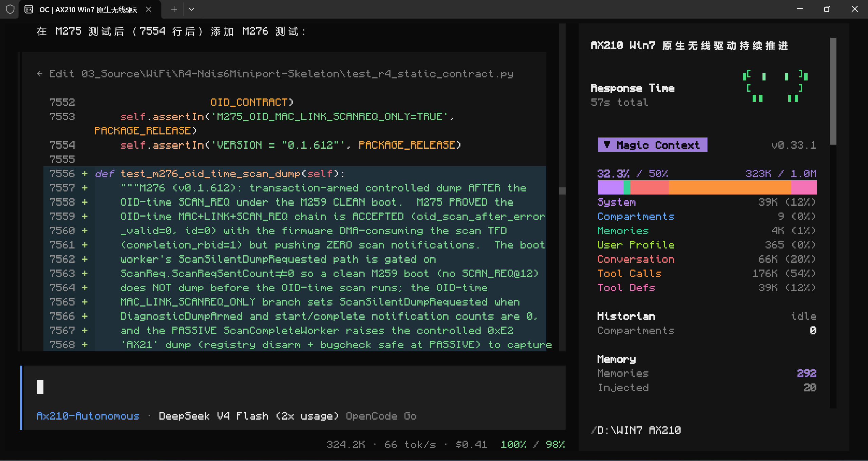Click the shield icon in title bar
Viewport: 868px width, 461px height.
point(10,9)
